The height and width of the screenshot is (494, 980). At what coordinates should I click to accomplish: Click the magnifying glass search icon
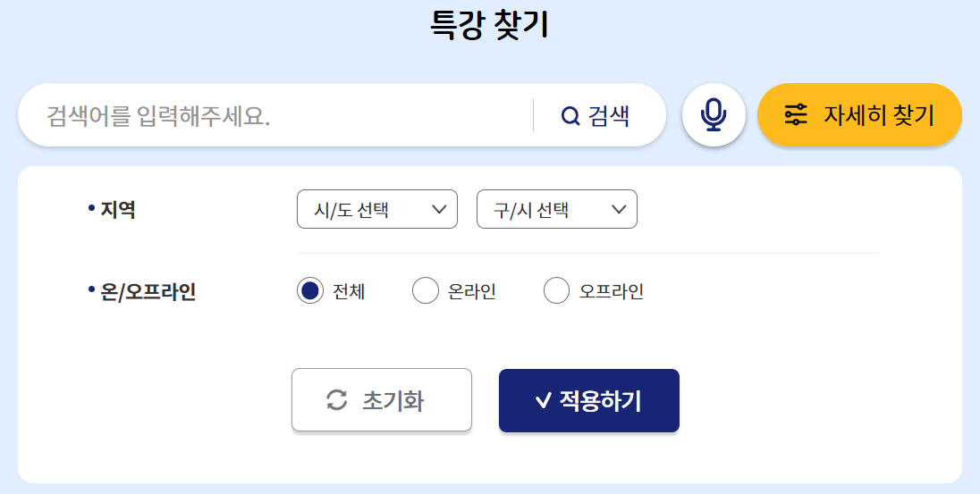[570, 115]
